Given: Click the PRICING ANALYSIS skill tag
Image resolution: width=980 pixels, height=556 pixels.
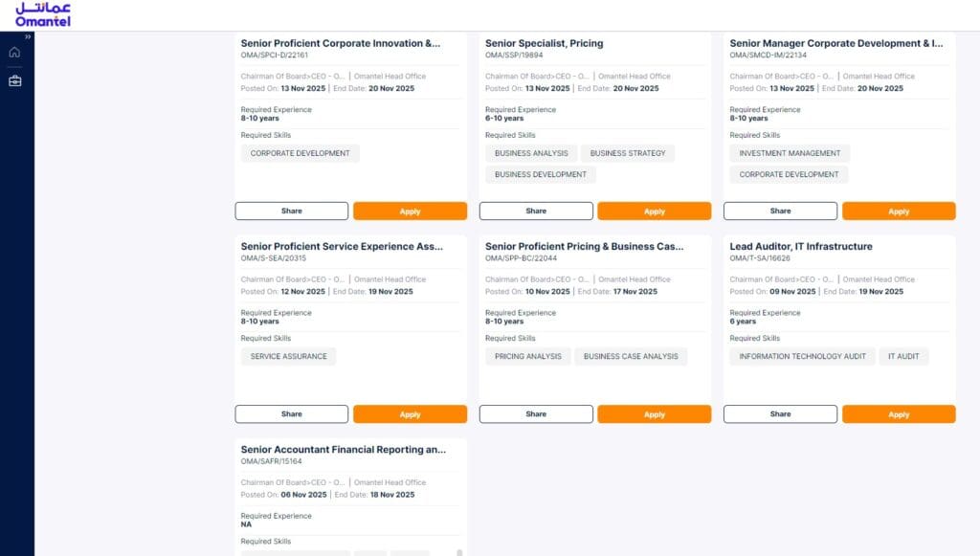Looking at the screenshot, I should click(528, 356).
